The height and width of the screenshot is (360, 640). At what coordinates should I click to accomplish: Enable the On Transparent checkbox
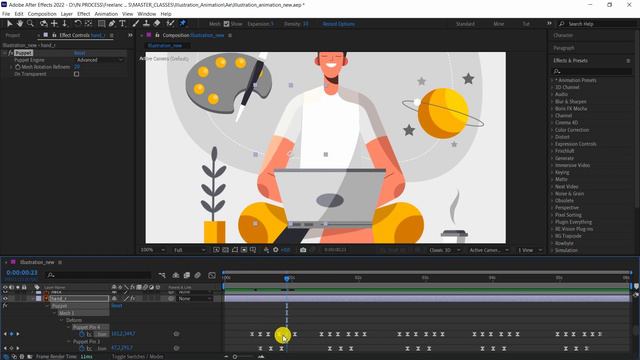pos(76,74)
